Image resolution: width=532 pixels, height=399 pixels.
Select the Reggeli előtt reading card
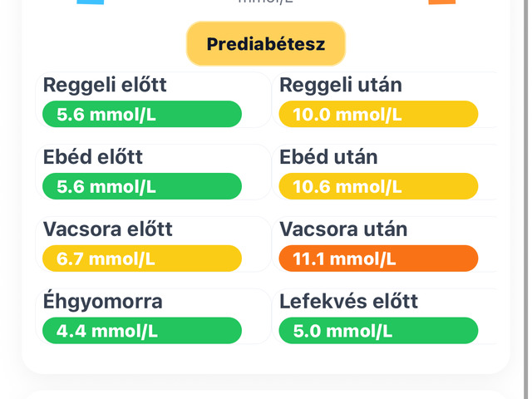154,101
